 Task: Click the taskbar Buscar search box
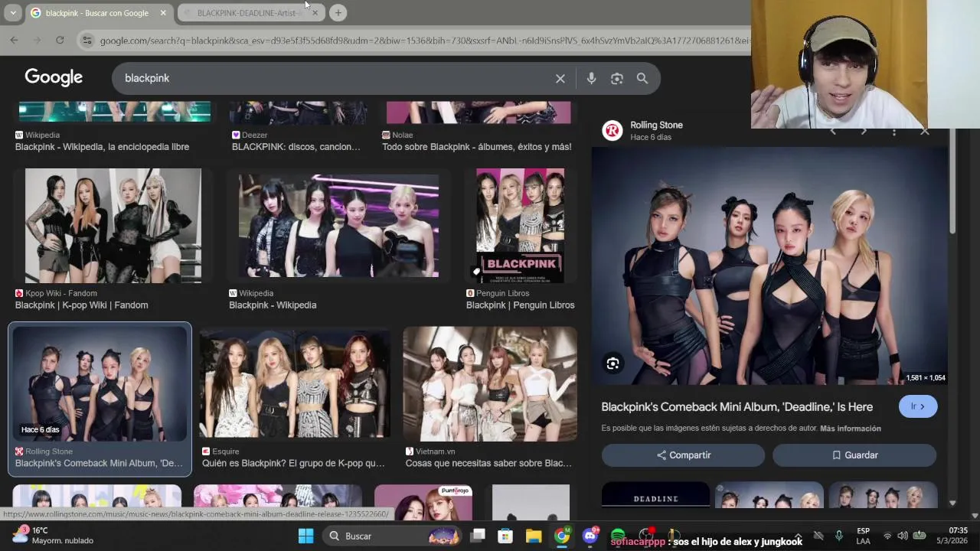point(392,536)
